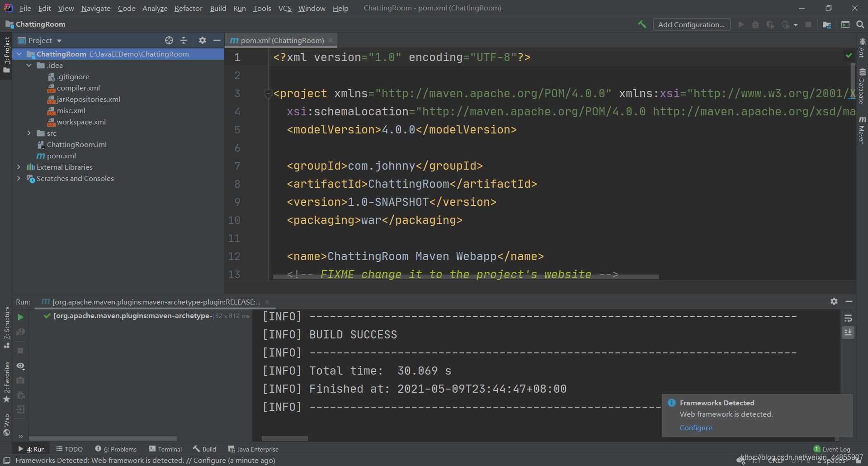Open the Ant tool window on right edge
The height and width of the screenshot is (466, 868).
(862, 48)
